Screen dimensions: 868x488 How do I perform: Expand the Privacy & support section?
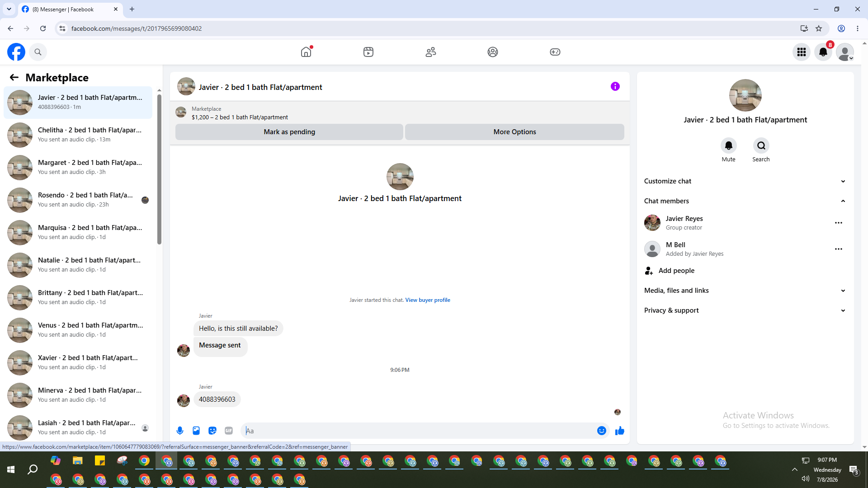(745, 310)
